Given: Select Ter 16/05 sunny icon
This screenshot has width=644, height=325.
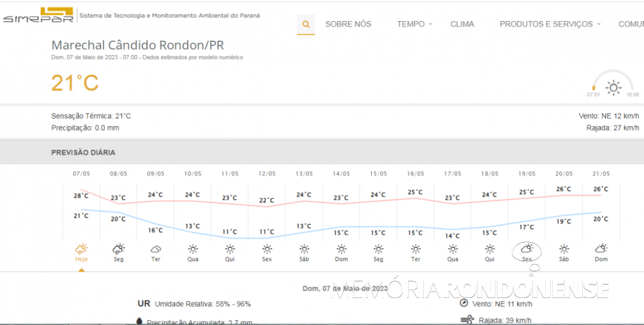Looking at the screenshot, I should click(x=415, y=249).
